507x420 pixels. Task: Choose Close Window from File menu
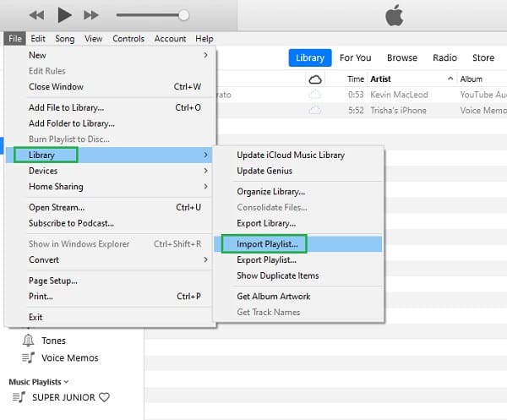coord(110,87)
